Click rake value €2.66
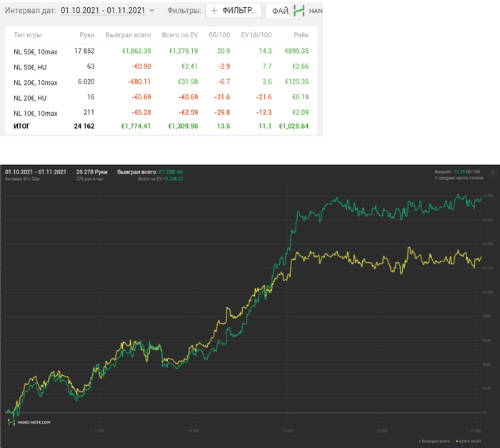The image size is (500, 448). (301, 66)
